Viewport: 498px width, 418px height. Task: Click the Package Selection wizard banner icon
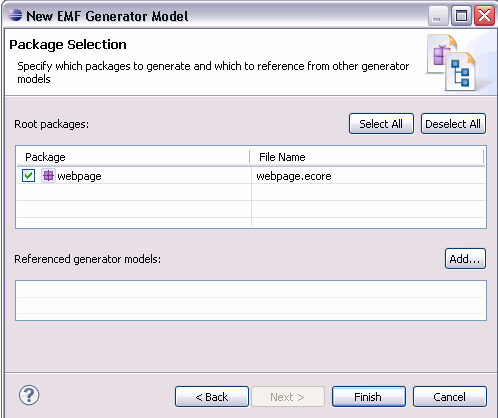(452, 63)
